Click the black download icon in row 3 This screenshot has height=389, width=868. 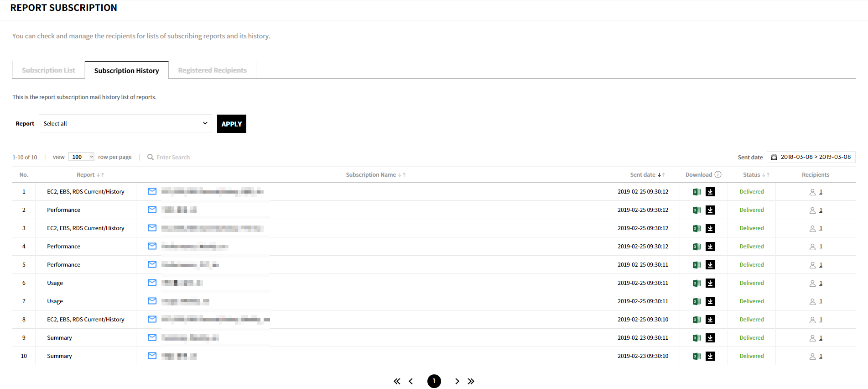tap(710, 228)
